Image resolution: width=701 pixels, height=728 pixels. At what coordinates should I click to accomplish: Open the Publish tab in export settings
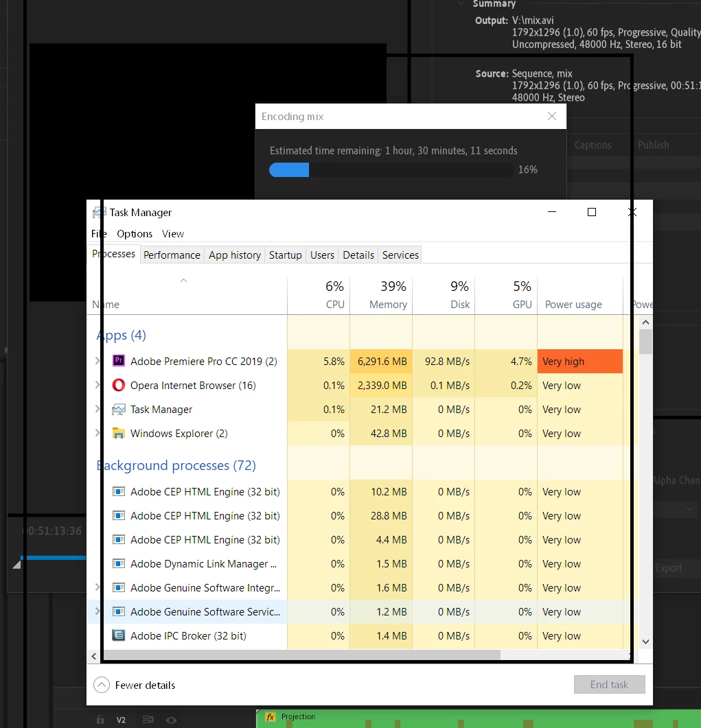tap(653, 145)
